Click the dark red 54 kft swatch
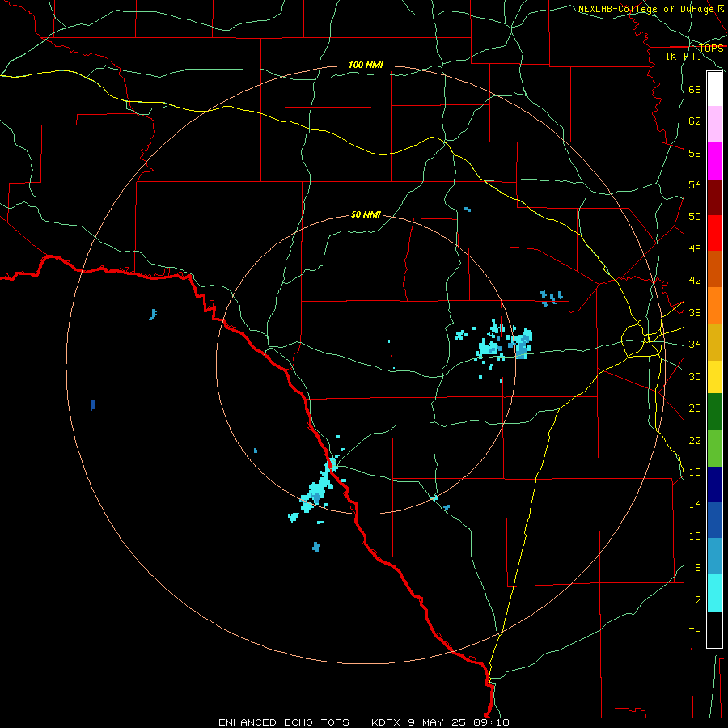The width and height of the screenshot is (728, 728). coord(714,197)
